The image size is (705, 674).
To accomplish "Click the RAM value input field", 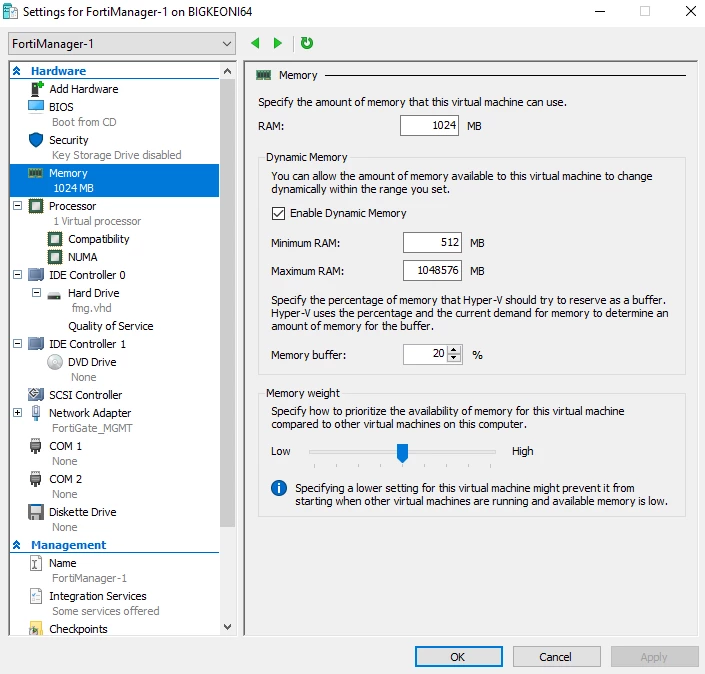I will [429, 125].
